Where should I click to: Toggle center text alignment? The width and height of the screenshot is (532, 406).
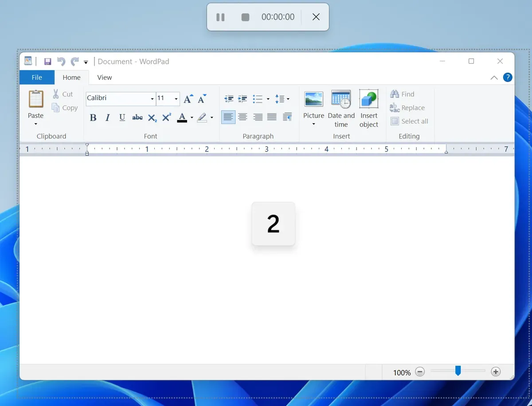243,117
